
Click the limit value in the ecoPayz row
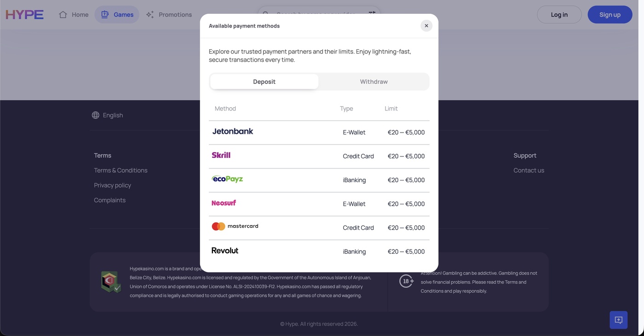(406, 180)
